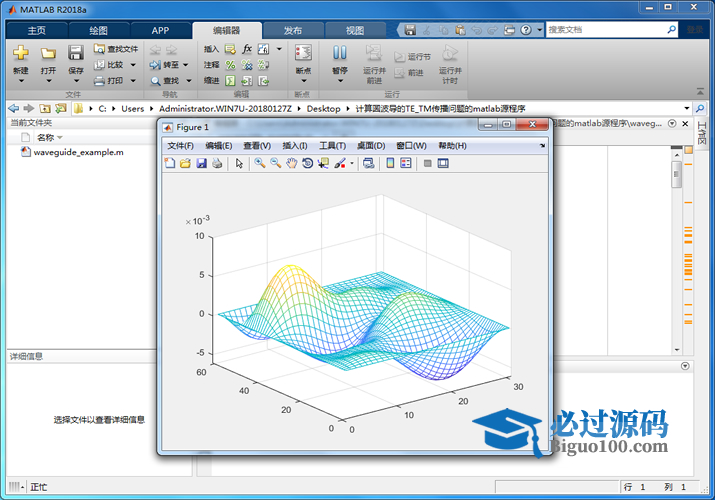This screenshot has height=500, width=715.
Task: Expand the 保存 dropdown arrow
Action: click(76, 81)
